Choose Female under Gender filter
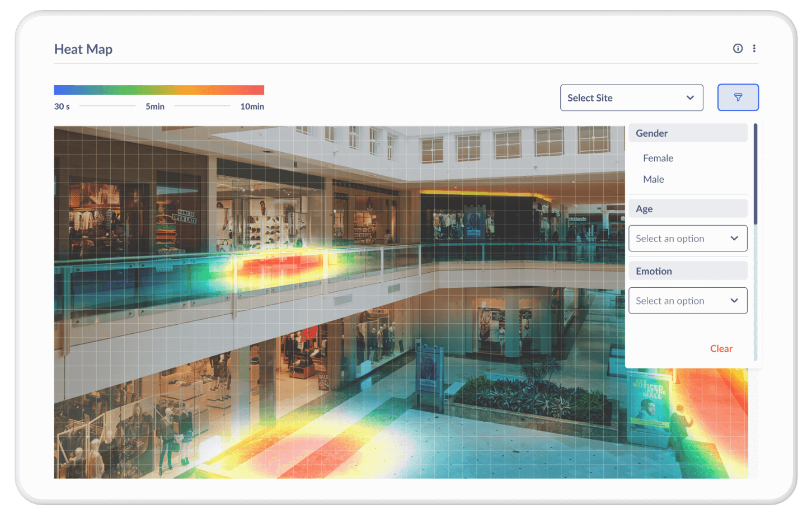The height and width of the screenshot is (513, 812). [658, 158]
